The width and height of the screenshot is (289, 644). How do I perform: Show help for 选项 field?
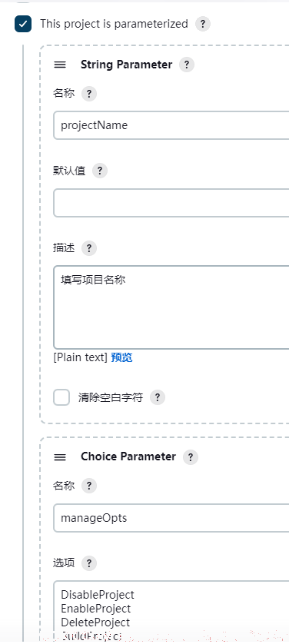(89, 563)
